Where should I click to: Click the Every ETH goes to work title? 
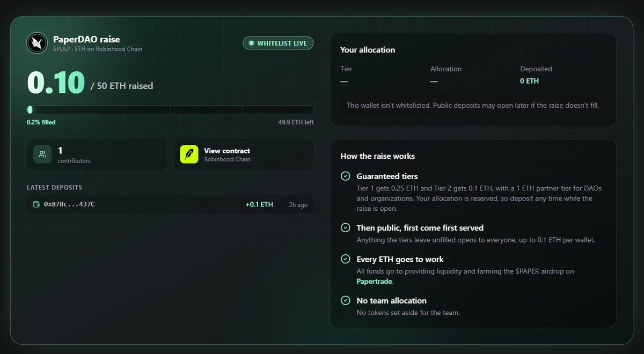[x=400, y=259]
